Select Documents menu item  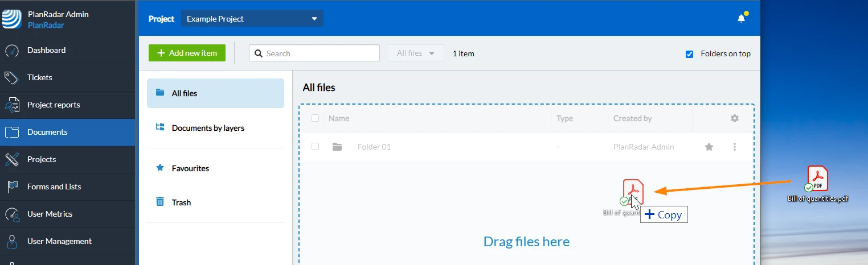pos(68,132)
